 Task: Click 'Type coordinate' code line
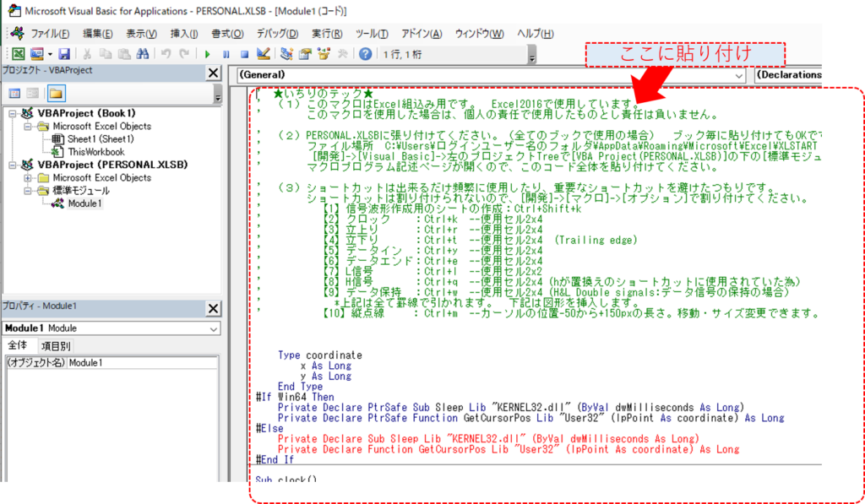(x=320, y=355)
